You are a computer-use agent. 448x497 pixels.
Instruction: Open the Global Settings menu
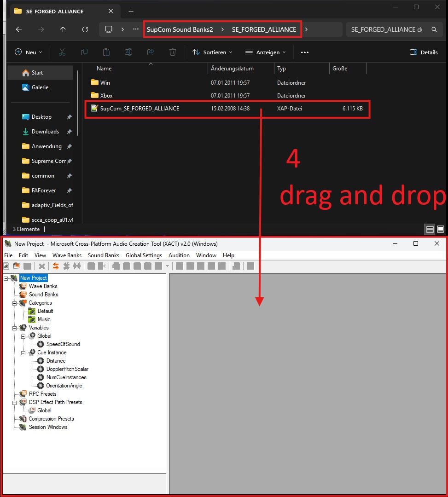pyautogui.click(x=144, y=255)
